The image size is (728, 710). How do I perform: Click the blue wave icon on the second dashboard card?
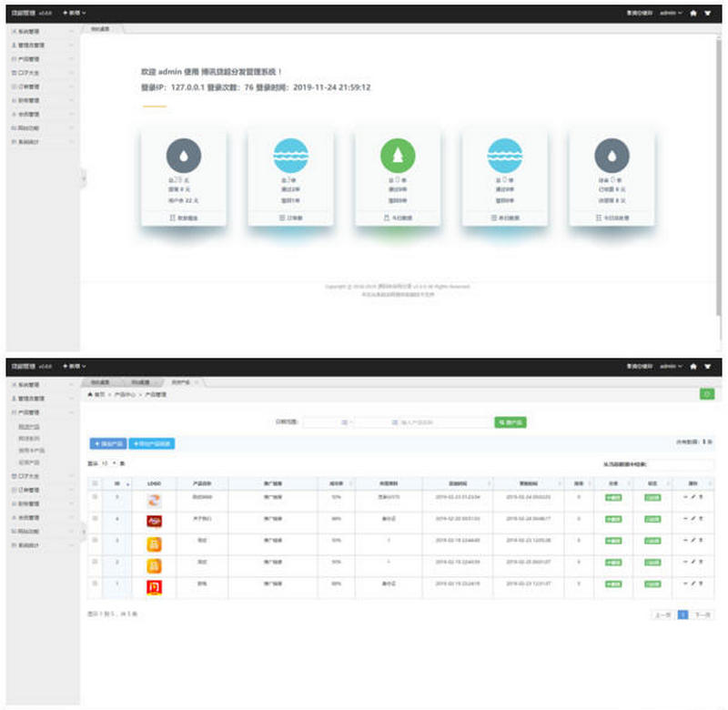(290, 156)
